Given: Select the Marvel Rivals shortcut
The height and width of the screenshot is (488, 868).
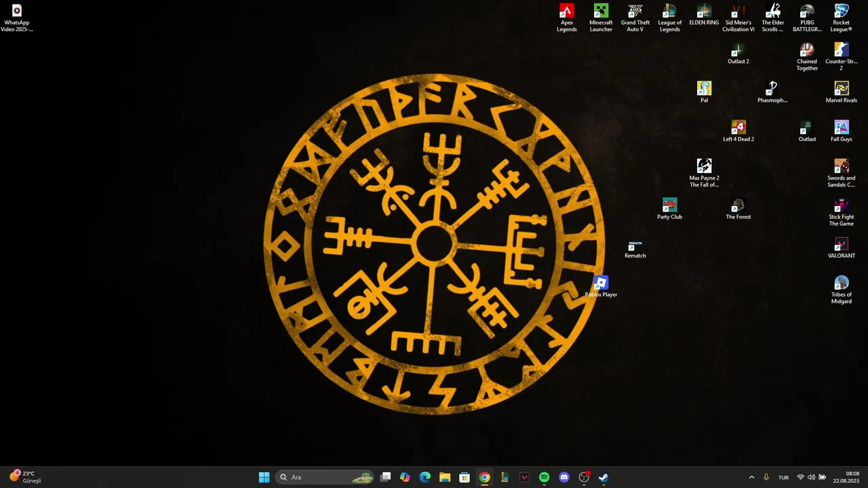Looking at the screenshot, I should tap(842, 93).
